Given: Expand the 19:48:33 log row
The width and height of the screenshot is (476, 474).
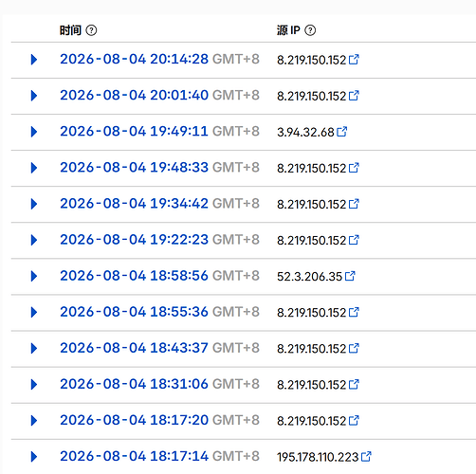Looking at the screenshot, I should (34, 168).
